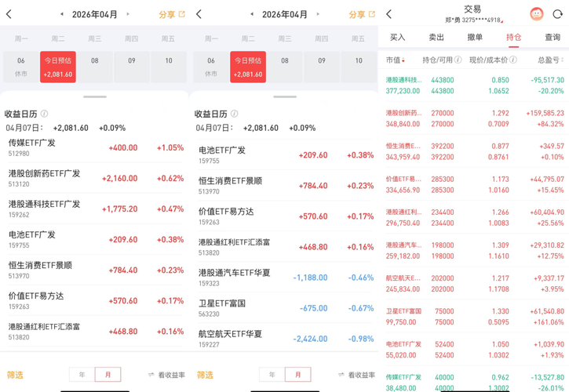
Task: Open 港股通红利 holding with +25.56%
Action: [474, 217]
